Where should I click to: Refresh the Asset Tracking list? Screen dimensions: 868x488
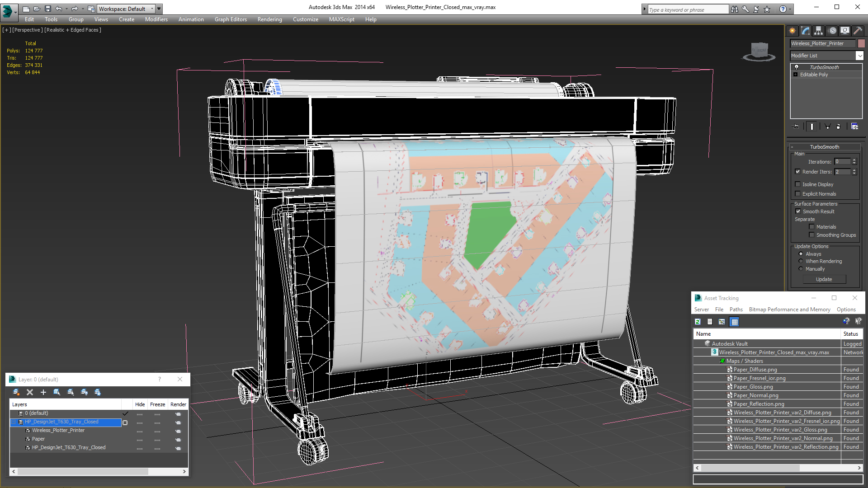(698, 322)
